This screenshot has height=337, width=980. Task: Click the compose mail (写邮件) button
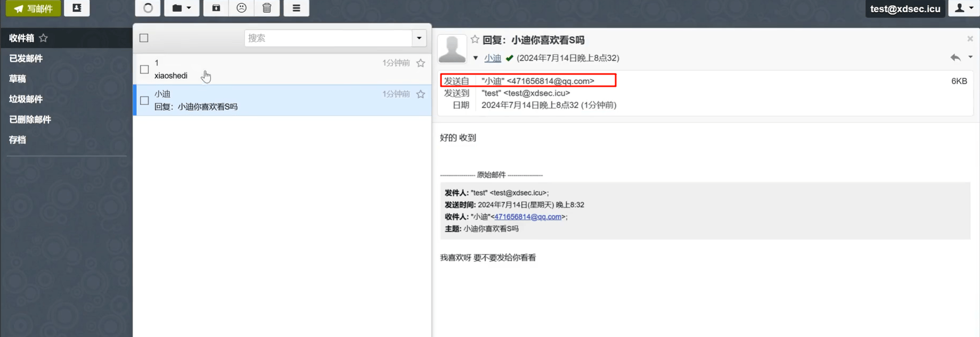click(33, 8)
